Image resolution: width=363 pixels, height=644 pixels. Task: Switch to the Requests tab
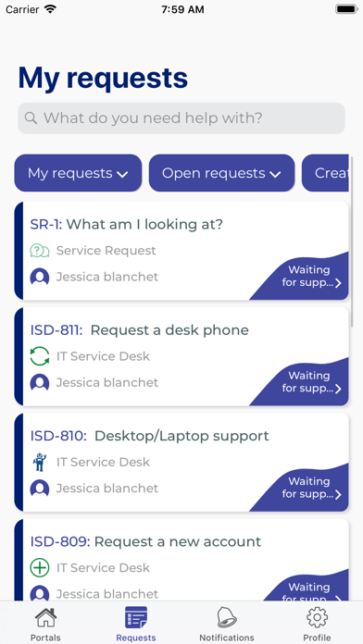(x=136, y=625)
